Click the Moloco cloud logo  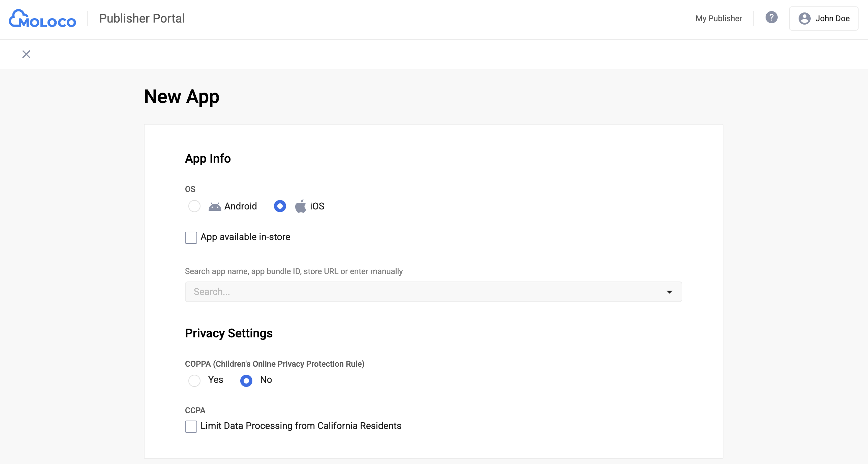pyautogui.click(x=42, y=19)
